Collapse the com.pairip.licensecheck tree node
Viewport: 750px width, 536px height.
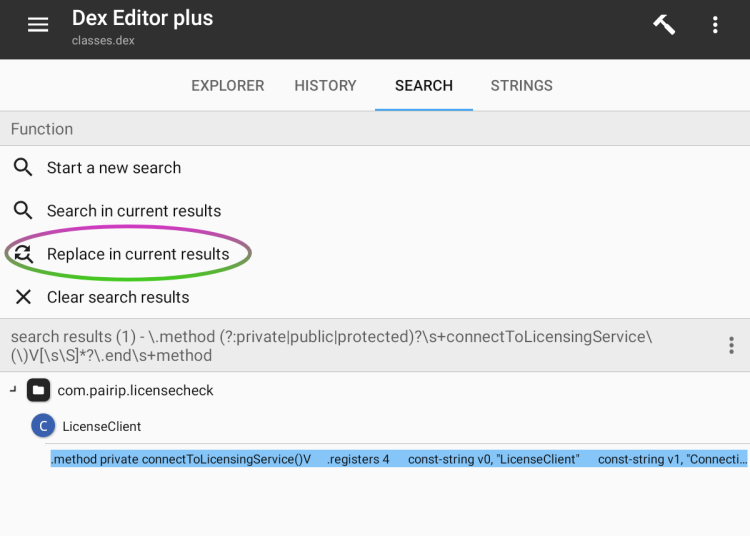pos(13,390)
